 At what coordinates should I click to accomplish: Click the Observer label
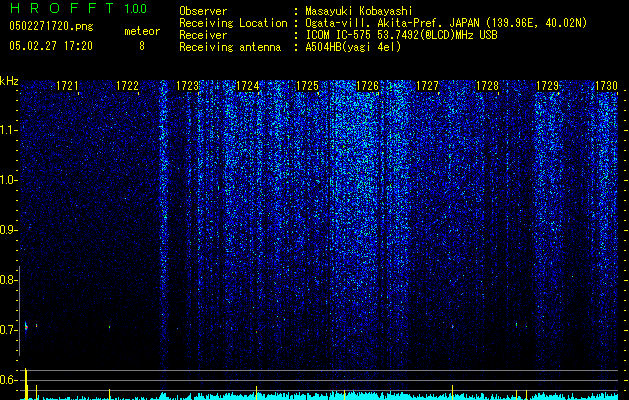click(x=203, y=11)
